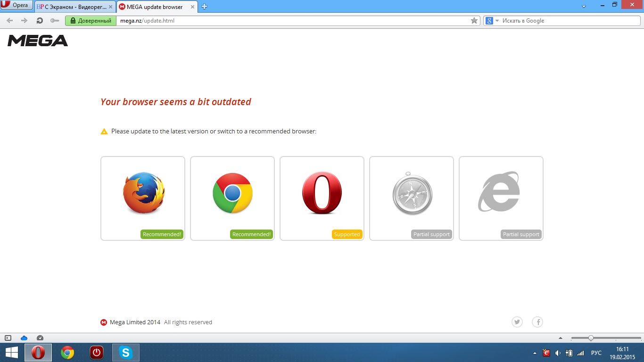
Task: Close the MEGA update browser tab
Action: [x=193, y=7]
